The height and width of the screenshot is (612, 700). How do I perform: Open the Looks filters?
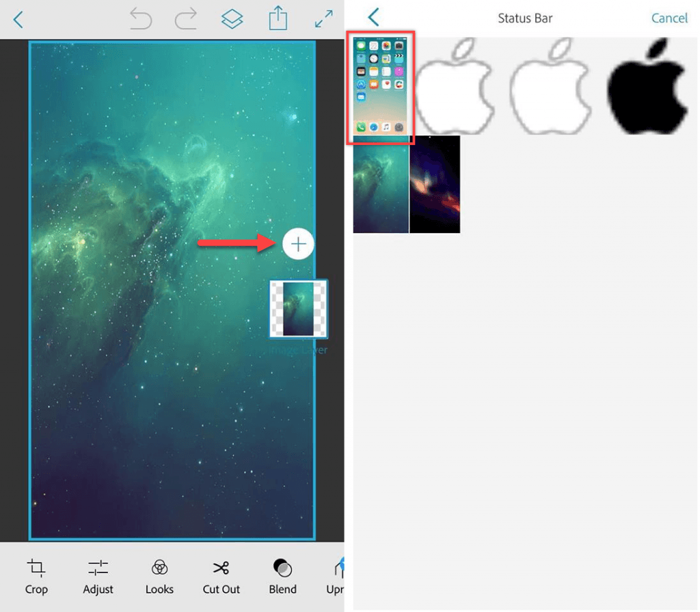point(159,576)
